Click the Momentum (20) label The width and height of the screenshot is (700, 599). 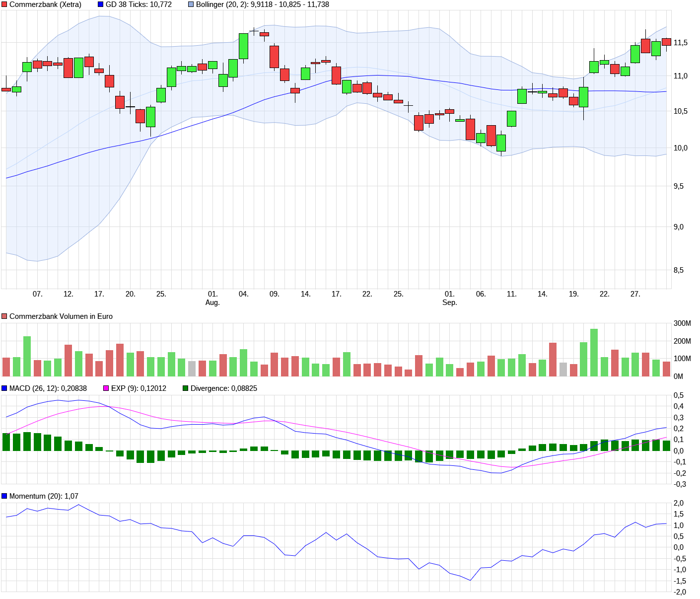pos(44,496)
